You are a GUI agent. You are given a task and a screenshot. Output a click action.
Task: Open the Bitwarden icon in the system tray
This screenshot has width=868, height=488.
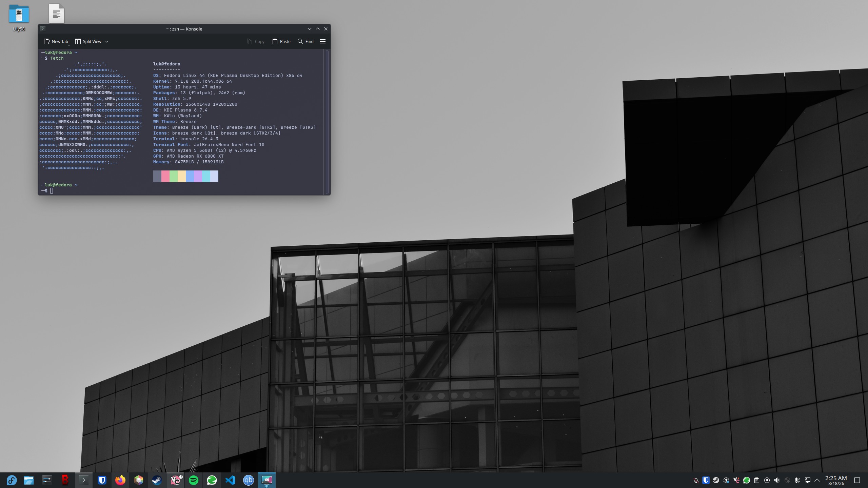point(706,480)
